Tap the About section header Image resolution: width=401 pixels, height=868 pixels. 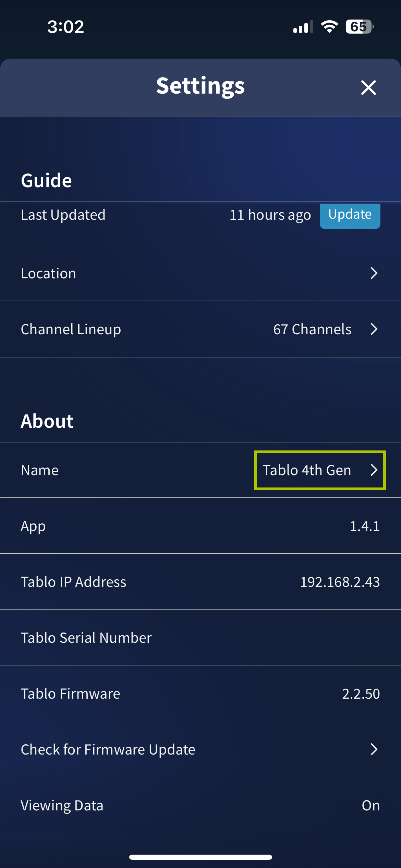pos(47,421)
